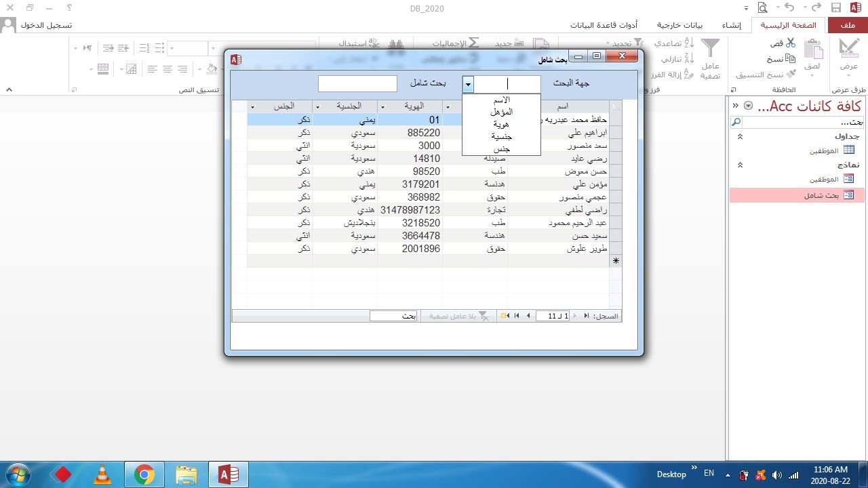Image resolution: width=868 pixels, height=488 pixels.
Task: Open the جهة البحث combo box arrow
Action: pyautogui.click(x=468, y=84)
